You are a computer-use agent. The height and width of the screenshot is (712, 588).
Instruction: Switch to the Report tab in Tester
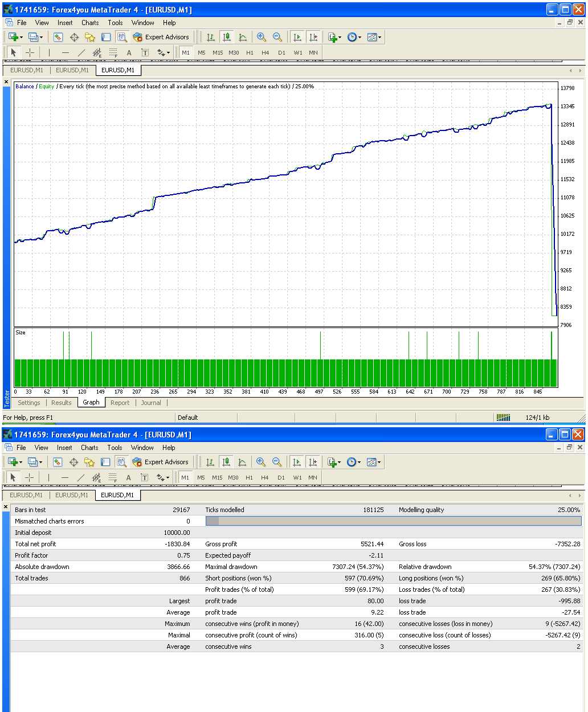[120, 403]
